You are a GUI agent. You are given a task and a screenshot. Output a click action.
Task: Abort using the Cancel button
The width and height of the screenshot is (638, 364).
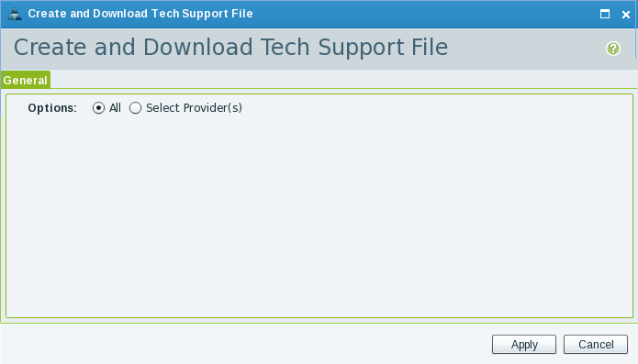[596, 345]
